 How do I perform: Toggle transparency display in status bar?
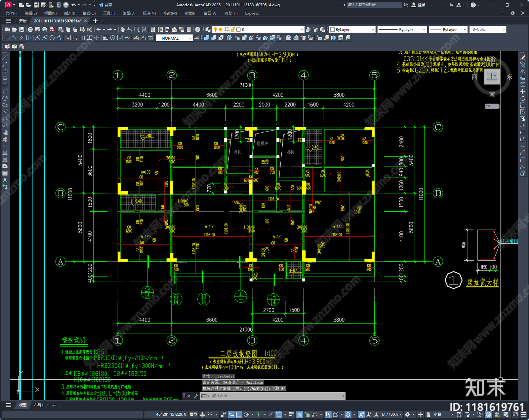pyautogui.click(x=299, y=414)
